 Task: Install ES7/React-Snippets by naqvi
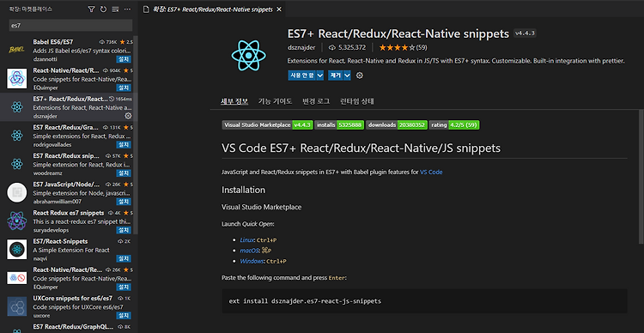pyautogui.click(x=124, y=258)
